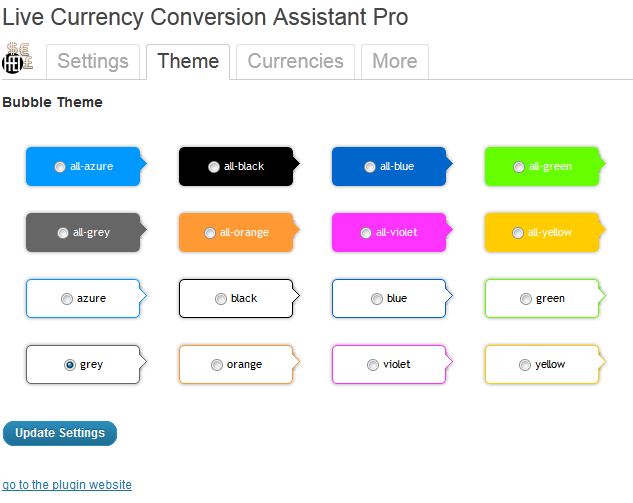Click the Theme tab
Screen dimensions: 633x503
pyautogui.click(x=188, y=61)
